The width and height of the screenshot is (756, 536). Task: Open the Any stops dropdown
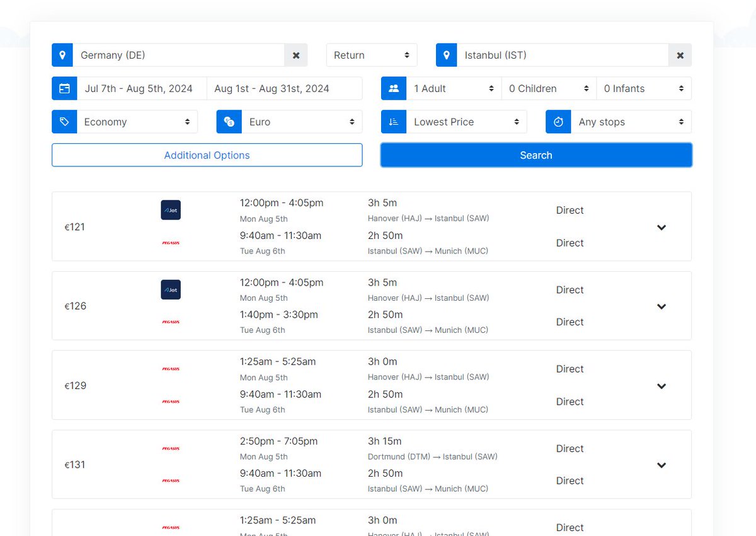point(631,122)
